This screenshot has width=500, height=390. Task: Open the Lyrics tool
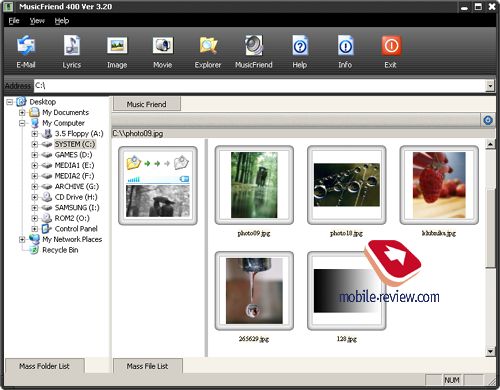point(72,45)
